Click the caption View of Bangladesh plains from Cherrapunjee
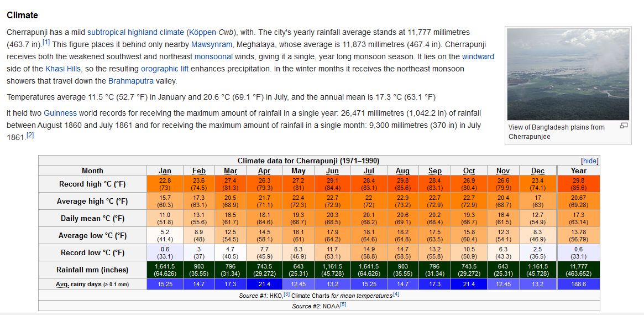644x315 pixels. (557, 132)
